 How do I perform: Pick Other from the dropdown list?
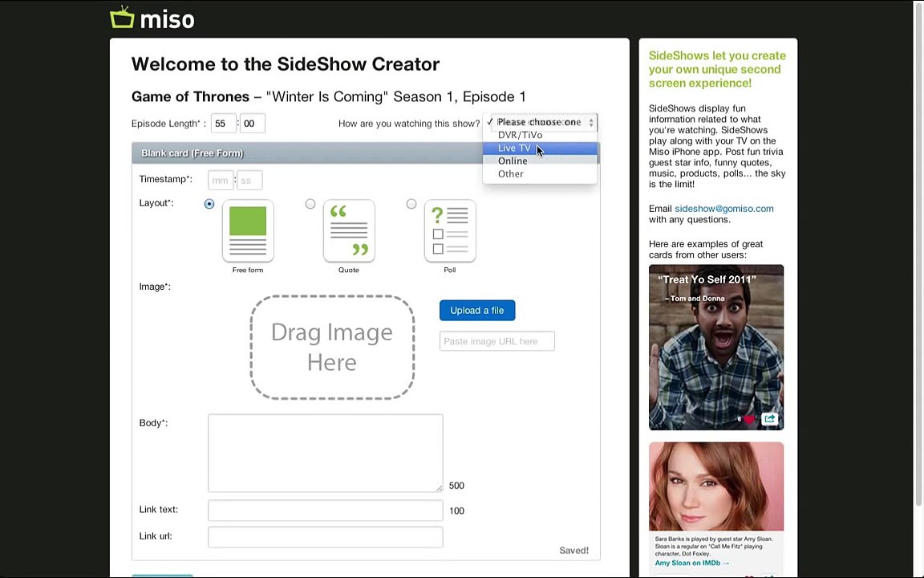coord(540,174)
